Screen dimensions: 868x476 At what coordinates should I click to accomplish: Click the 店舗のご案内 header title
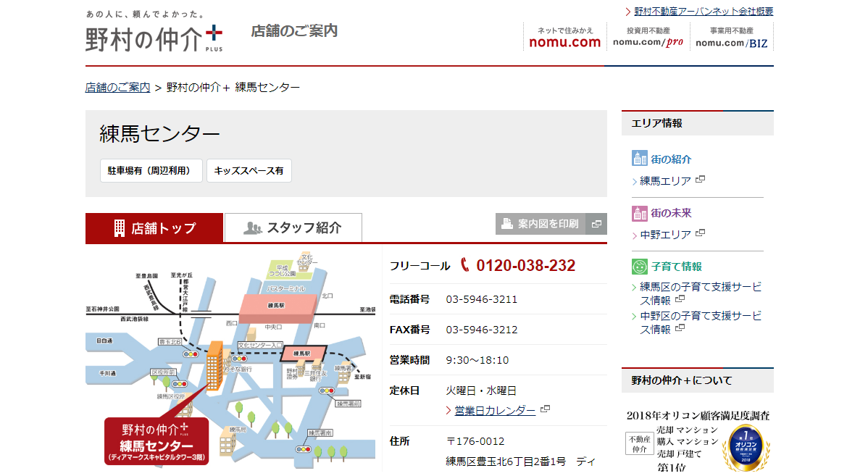coord(294,31)
